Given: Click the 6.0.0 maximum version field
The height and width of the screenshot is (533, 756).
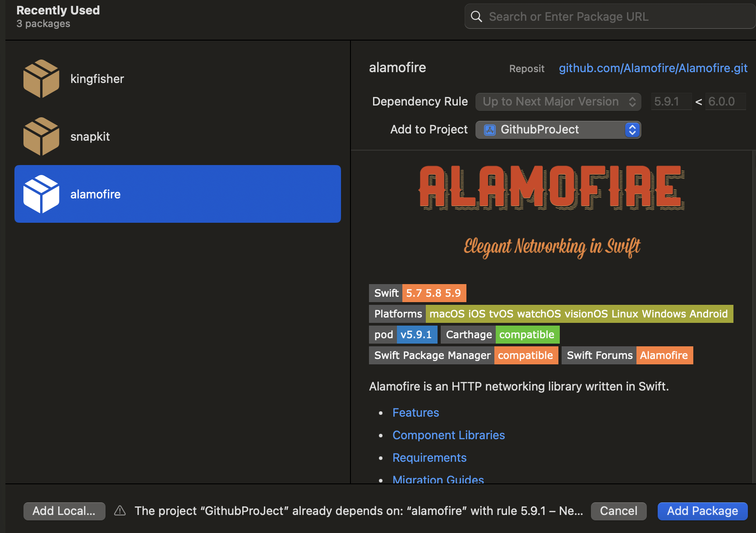Looking at the screenshot, I should (x=725, y=101).
